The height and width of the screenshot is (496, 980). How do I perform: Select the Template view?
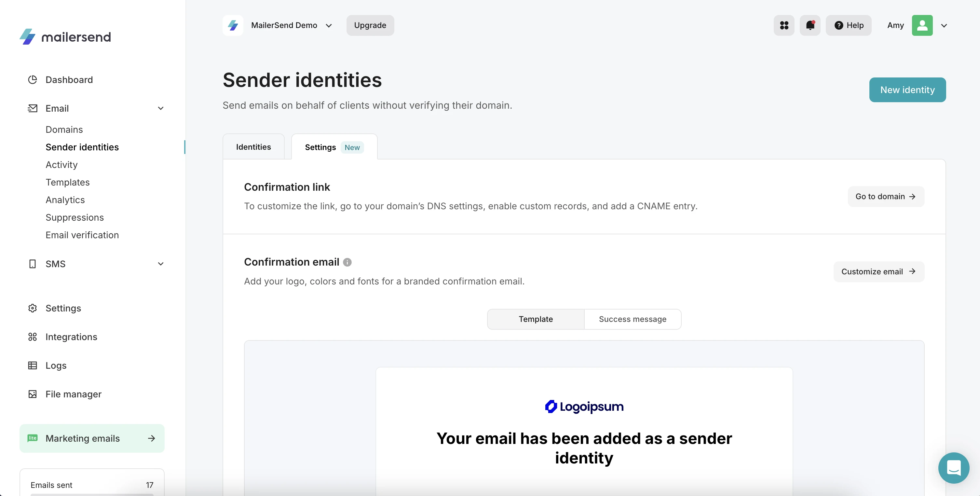[536, 319]
